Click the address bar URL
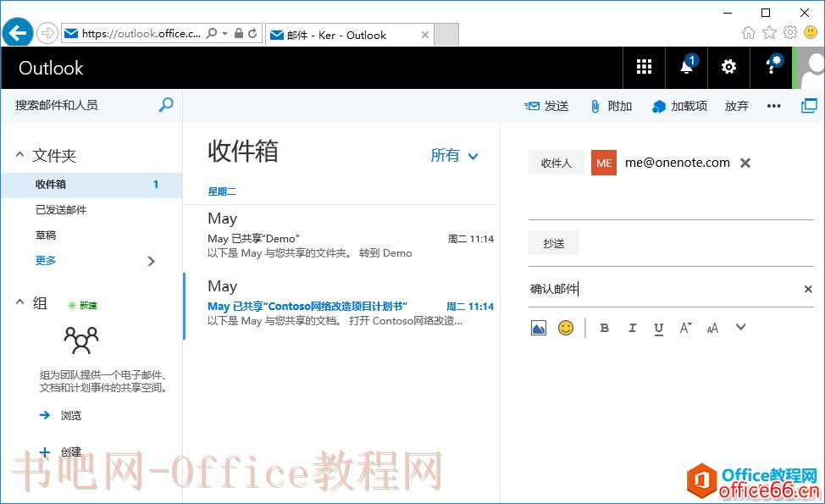Viewport: 825px width, 504px height. [140, 34]
